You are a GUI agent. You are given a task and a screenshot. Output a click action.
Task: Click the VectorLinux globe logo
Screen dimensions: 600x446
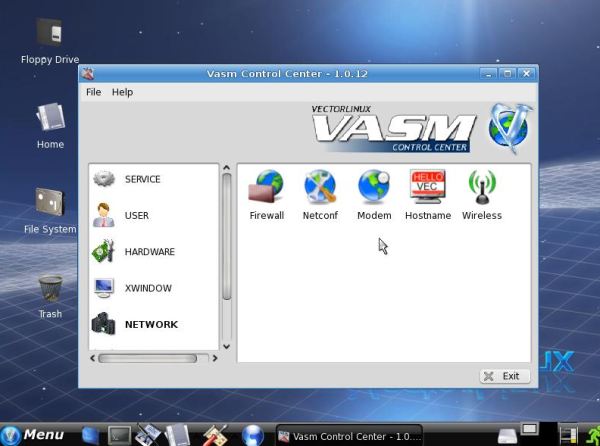coord(509,128)
